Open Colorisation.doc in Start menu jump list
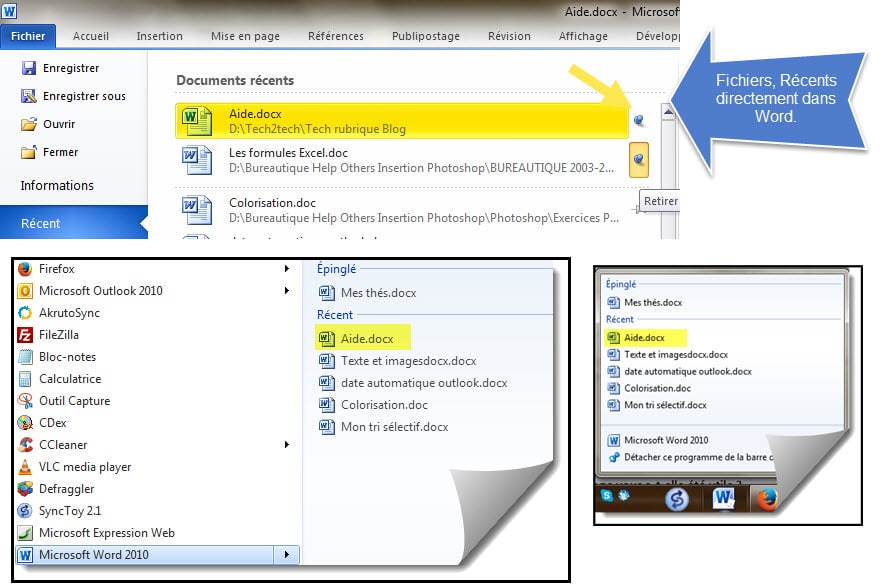 click(374, 405)
